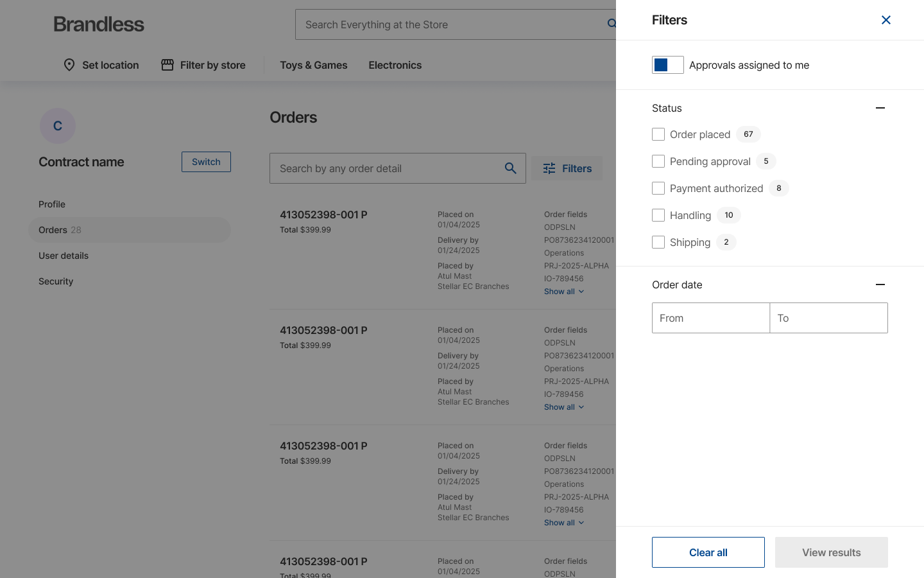Click the contract avatar letter C

58,126
